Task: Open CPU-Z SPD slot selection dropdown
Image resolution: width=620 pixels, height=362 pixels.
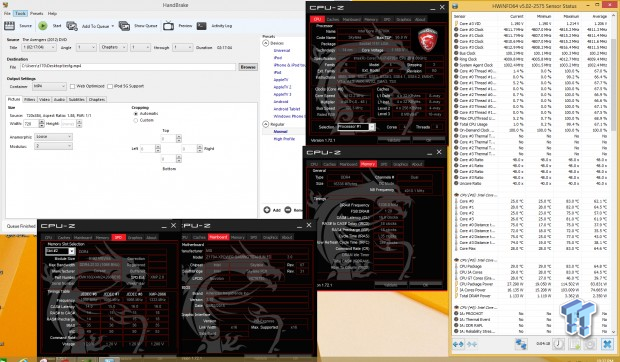Action: (60, 251)
